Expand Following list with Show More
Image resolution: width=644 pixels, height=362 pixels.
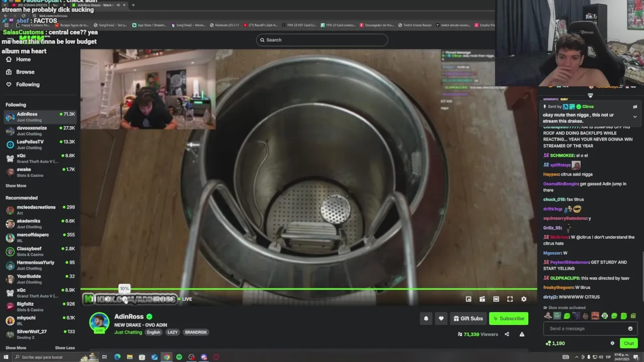(x=16, y=186)
